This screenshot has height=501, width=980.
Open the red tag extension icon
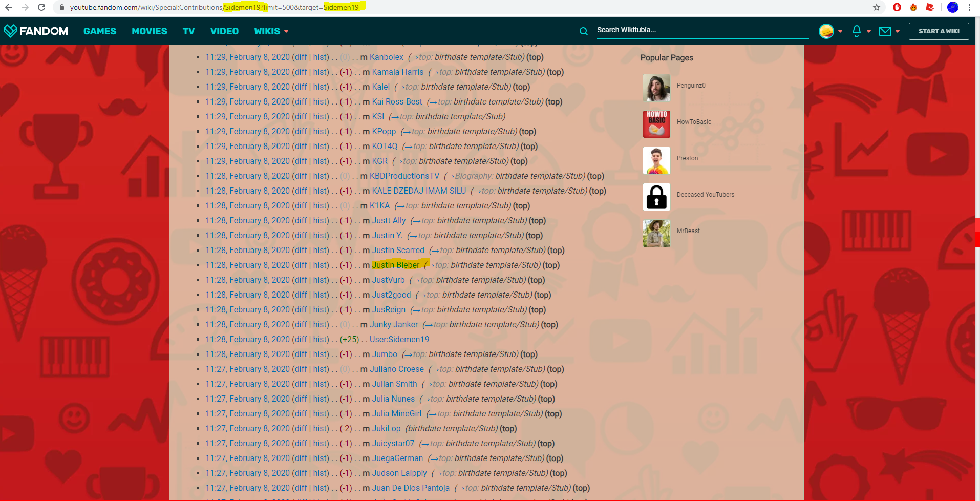coord(930,7)
